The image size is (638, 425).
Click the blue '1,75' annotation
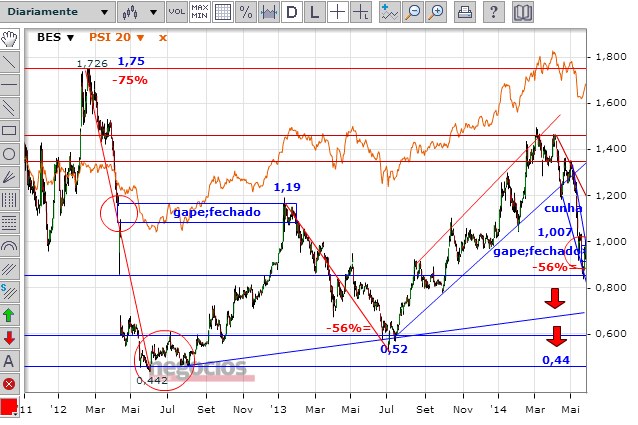[x=131, y=61]
